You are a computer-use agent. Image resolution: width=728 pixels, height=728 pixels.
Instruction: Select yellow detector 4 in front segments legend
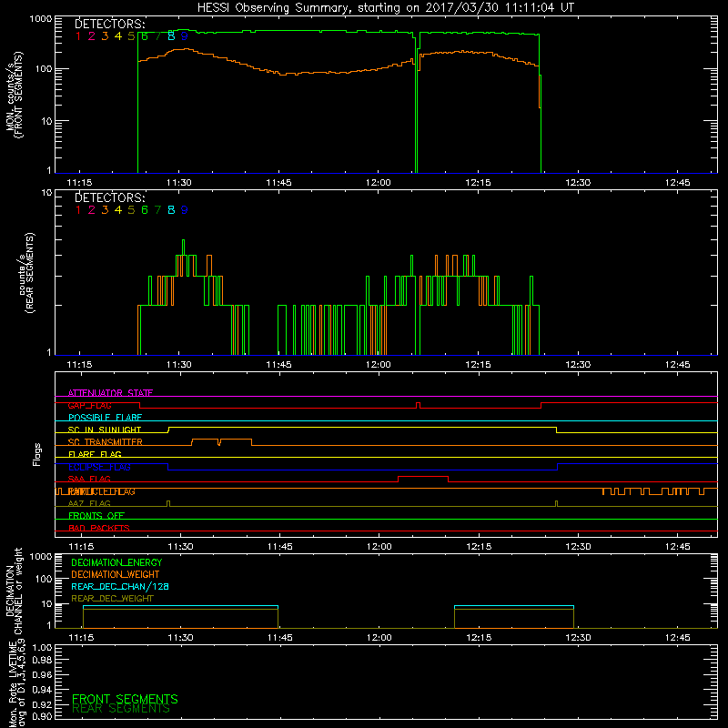pyautogui.click(x=118, y=36)
